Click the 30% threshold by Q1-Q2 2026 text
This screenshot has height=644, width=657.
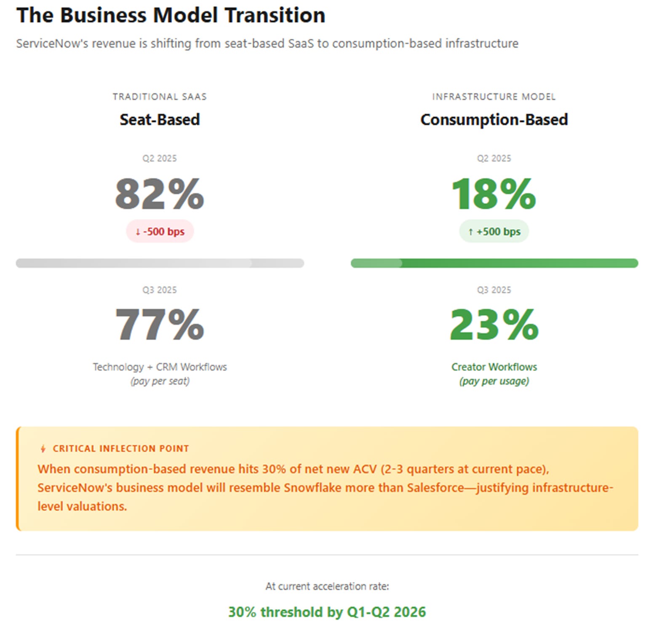327,612
